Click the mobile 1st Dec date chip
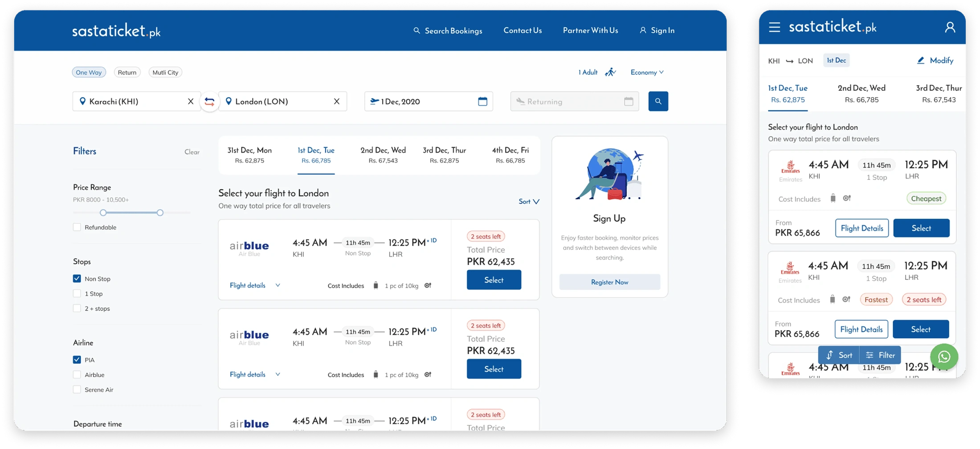The width and height of the screenshot is (980, 449). 836,60
